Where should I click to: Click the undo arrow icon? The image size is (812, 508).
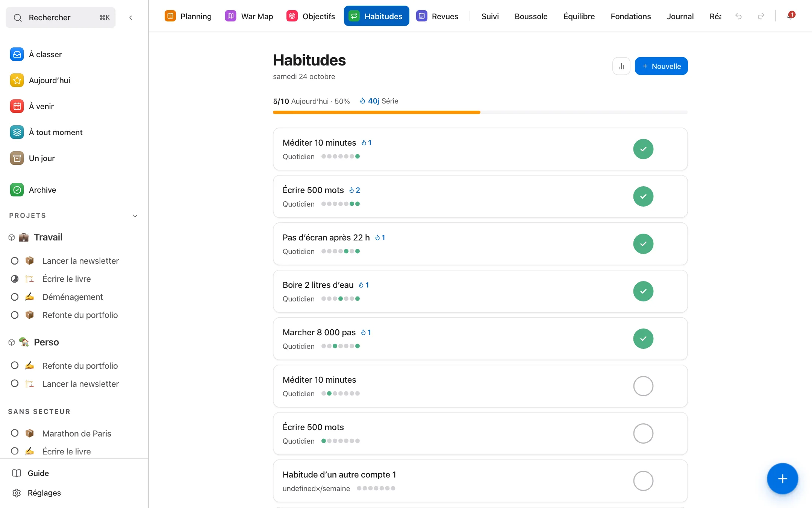738,16
